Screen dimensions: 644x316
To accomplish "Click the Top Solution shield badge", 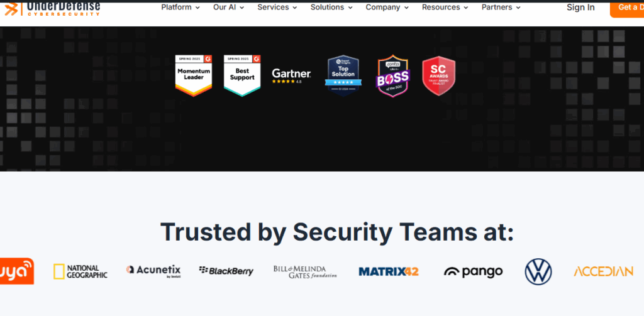I will click(x=343, y=76).
